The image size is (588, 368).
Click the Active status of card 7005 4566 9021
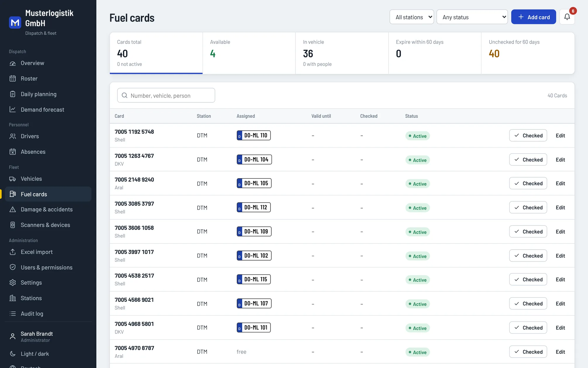click(417, 304)
